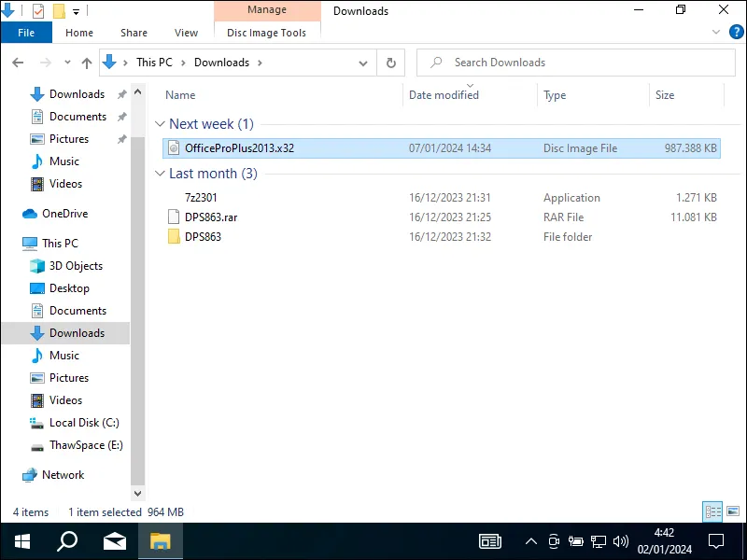Refresh the Downloads folder view

pos(390,62)
